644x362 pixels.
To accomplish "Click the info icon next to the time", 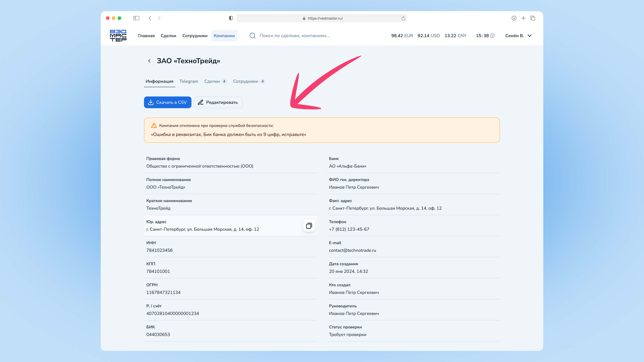I will click(492, 36).
